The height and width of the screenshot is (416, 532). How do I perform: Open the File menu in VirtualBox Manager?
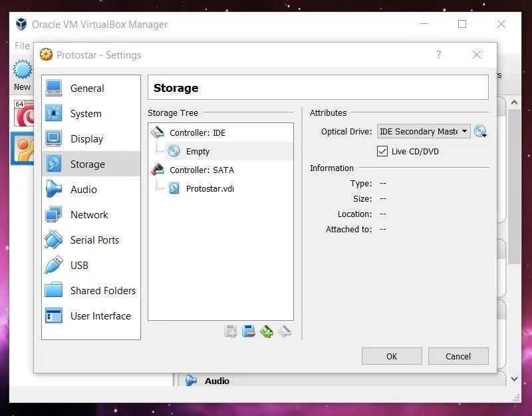tap(22, 45)
